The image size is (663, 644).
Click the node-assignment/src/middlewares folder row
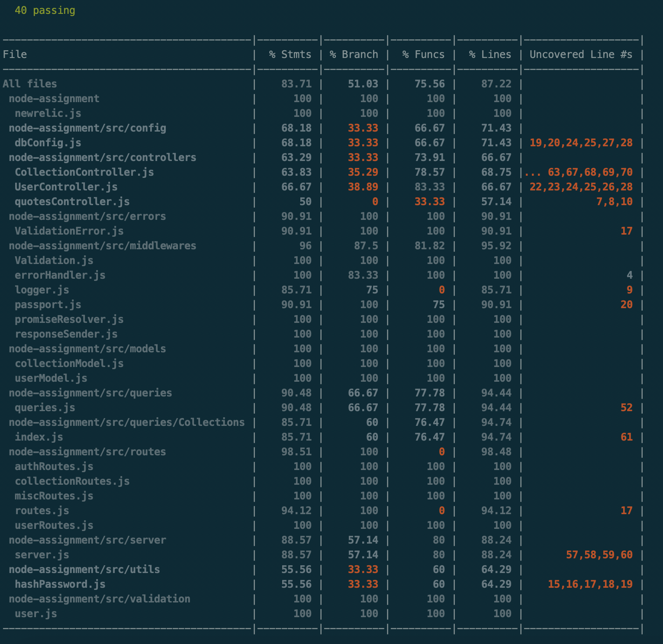(103, 246)
